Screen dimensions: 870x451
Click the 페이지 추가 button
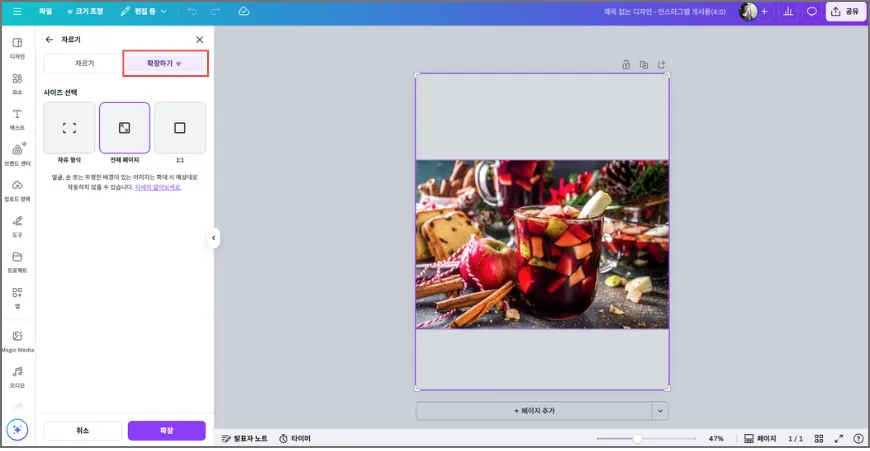(534, 411)
